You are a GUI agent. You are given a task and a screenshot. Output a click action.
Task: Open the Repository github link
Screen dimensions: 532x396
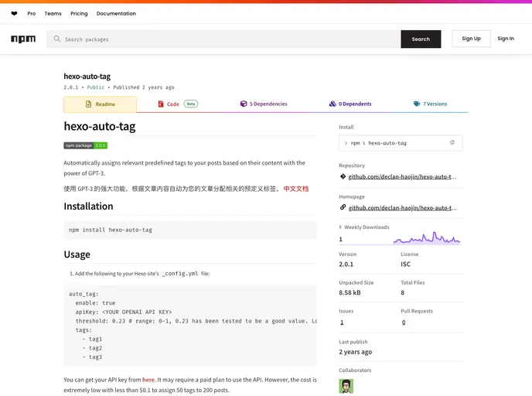[402, 176]
